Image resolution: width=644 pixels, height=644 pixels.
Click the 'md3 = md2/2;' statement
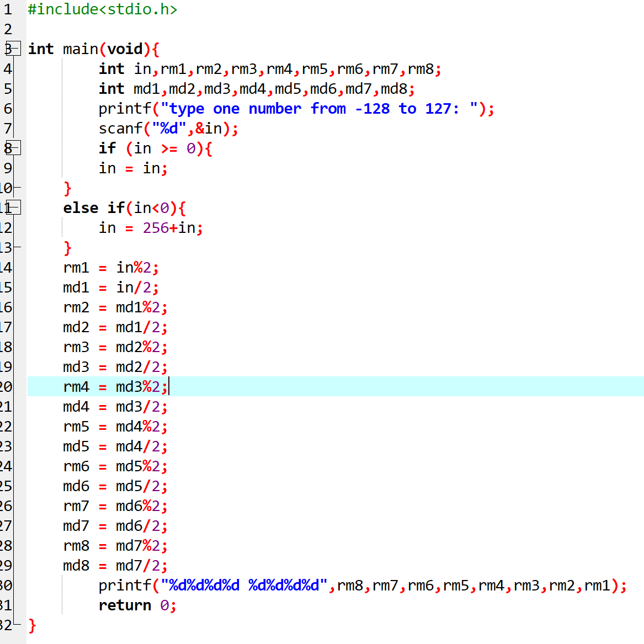tap(115, 367)
